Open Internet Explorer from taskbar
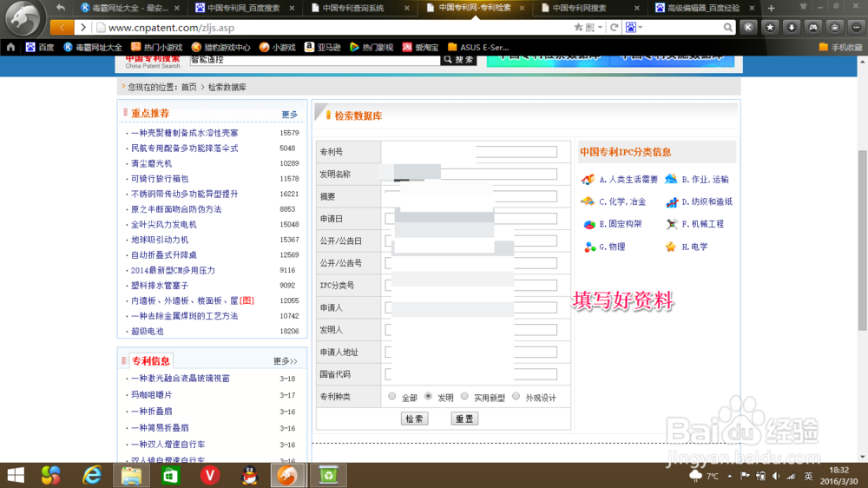 [x=92, y=475]
